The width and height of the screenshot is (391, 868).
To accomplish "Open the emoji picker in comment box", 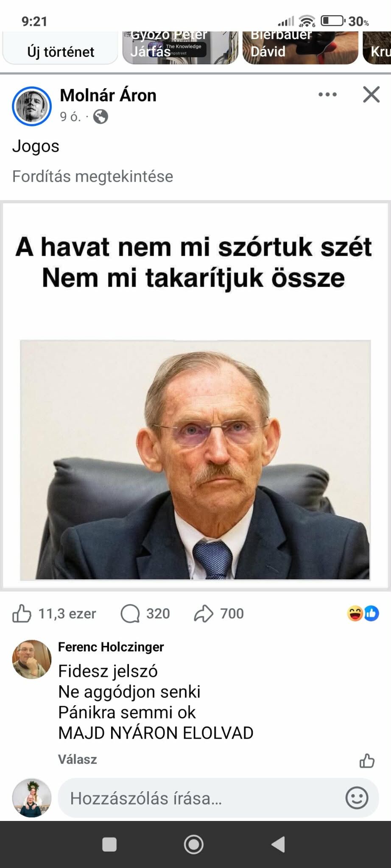I will (x=357, y=798).
